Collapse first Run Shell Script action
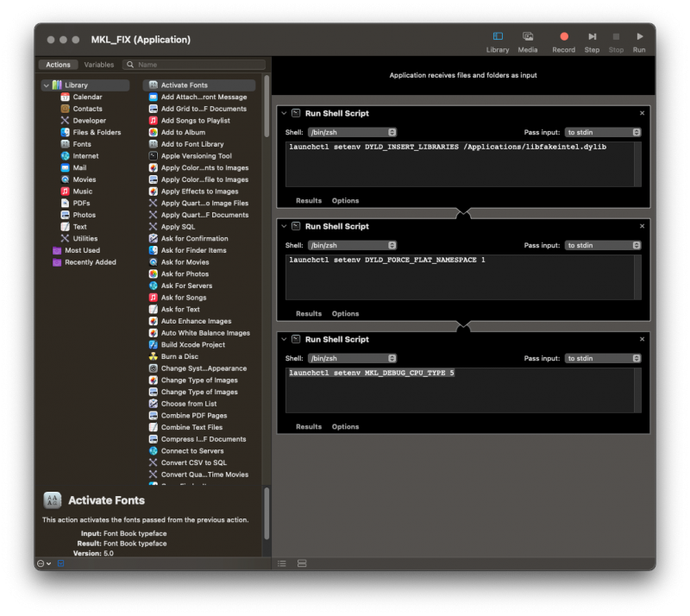Viewport: 690px width, 616px height. [284, 113]
